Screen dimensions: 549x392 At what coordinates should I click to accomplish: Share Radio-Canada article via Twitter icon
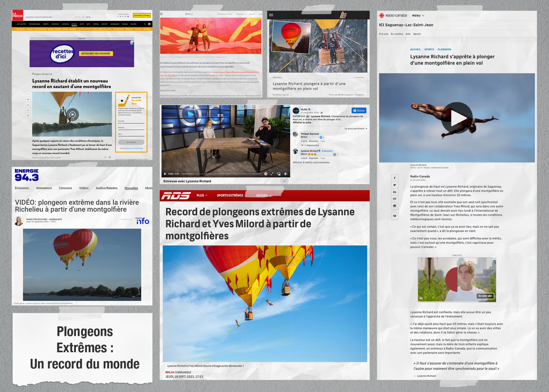point(395,185)
